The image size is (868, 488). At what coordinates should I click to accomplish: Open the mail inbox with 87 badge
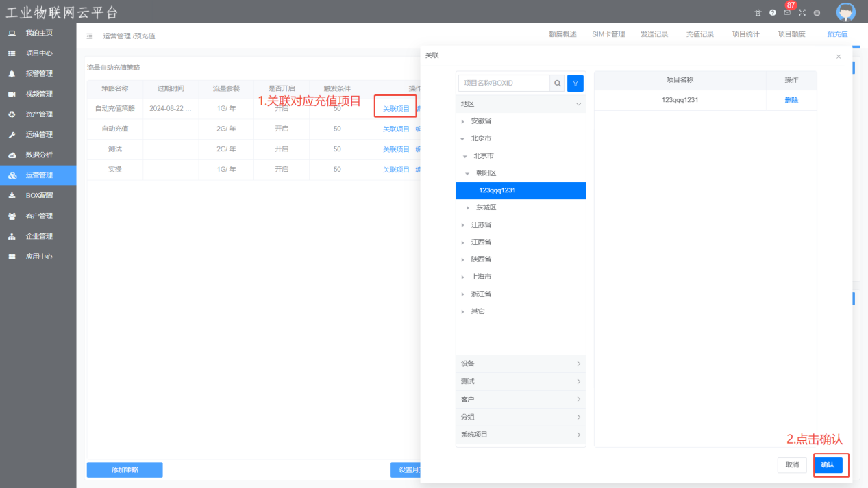(787, 13)
